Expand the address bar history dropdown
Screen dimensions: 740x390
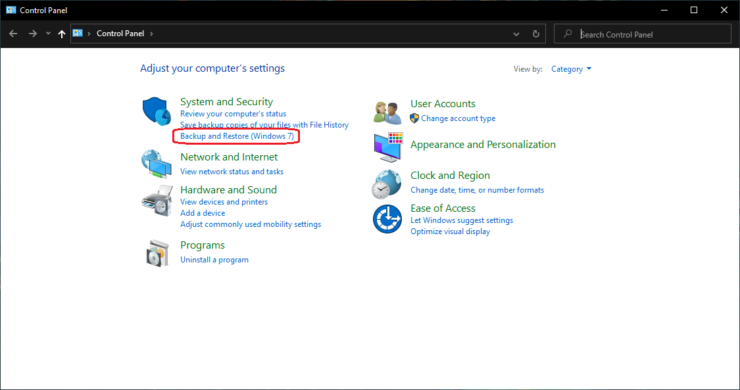(516, 34)
